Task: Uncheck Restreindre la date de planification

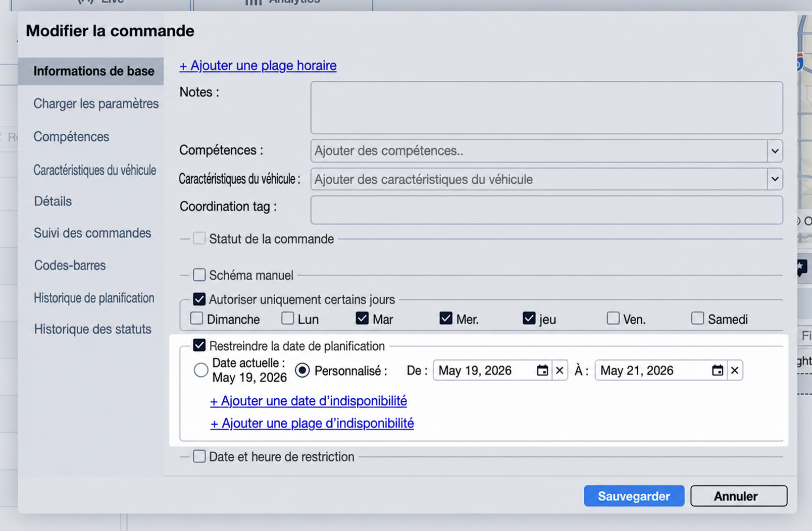Action: 199,346
